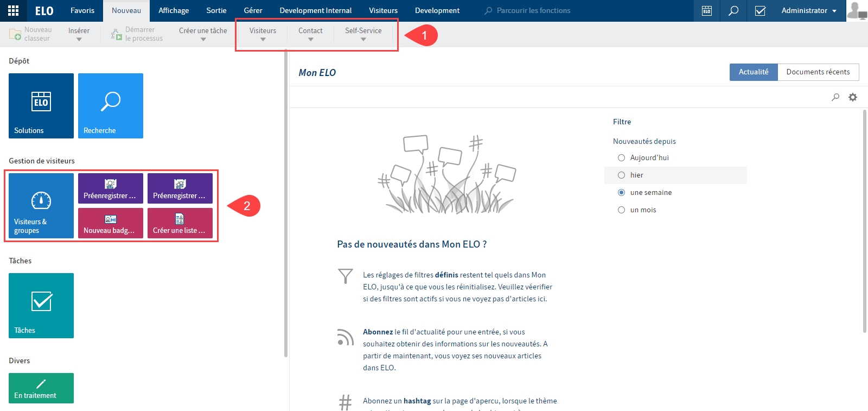Select Aujourd'hui radio option
The image size is (868, 411).
click(621, 158)
